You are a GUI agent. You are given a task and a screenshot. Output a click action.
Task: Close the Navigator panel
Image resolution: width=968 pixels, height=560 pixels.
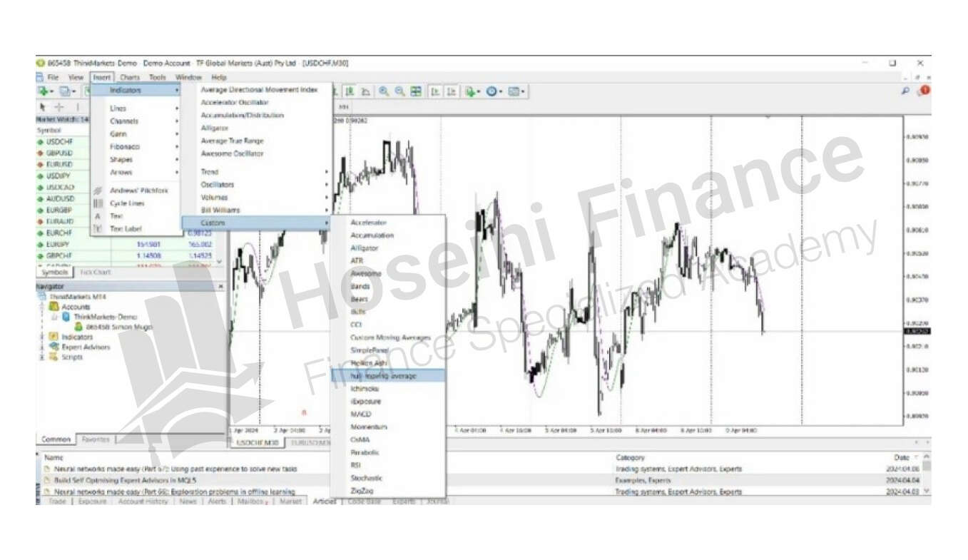220,286
